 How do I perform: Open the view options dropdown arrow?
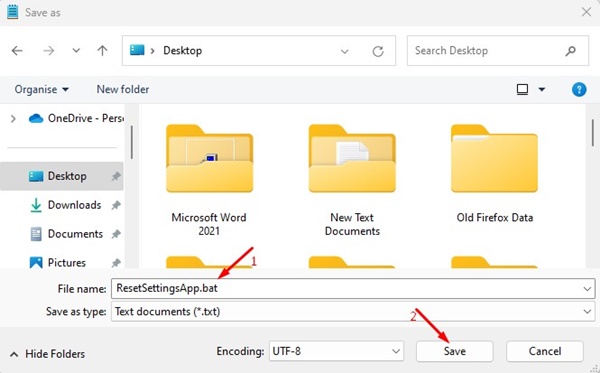pyautogui.click(x=542, y=90)
